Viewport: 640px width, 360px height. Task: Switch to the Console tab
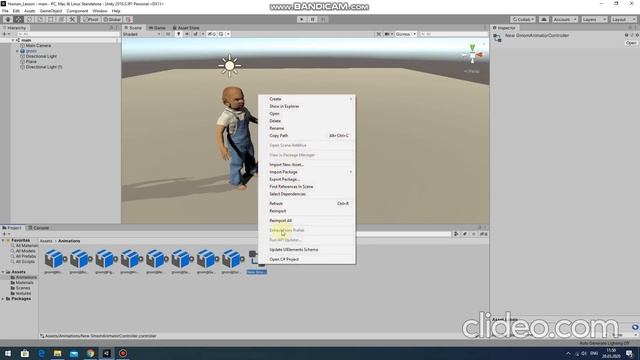[x=38, y=228]
